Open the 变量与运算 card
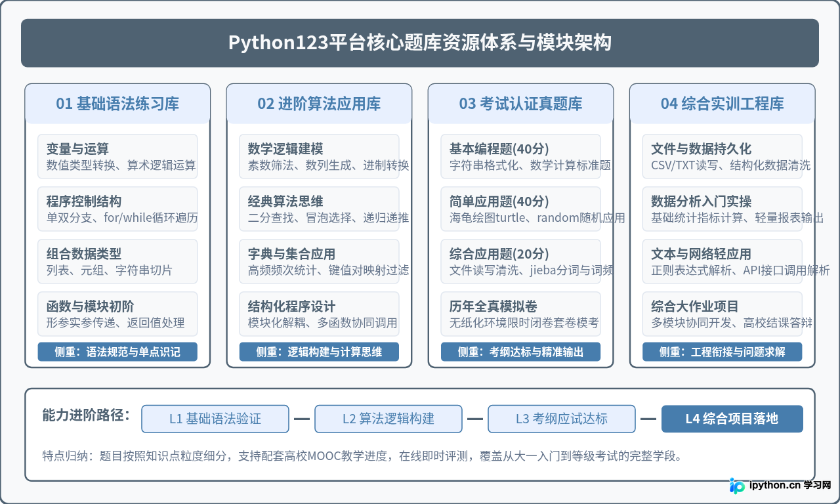 [x=117, y=156]
